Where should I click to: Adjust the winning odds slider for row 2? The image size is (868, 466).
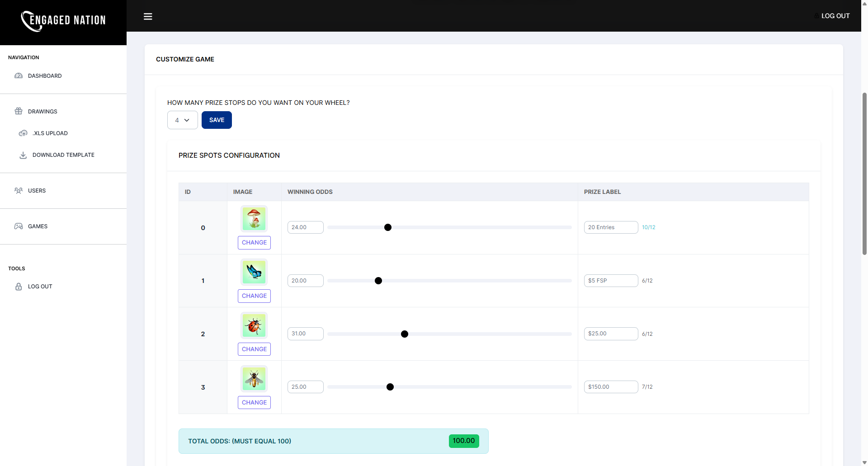tap(405, 334)
